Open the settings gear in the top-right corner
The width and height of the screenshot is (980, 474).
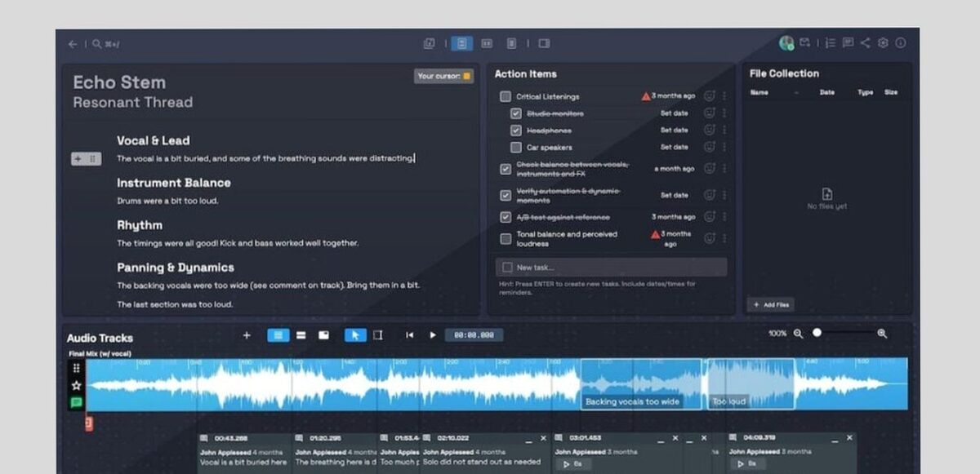[x=883, y=42]
